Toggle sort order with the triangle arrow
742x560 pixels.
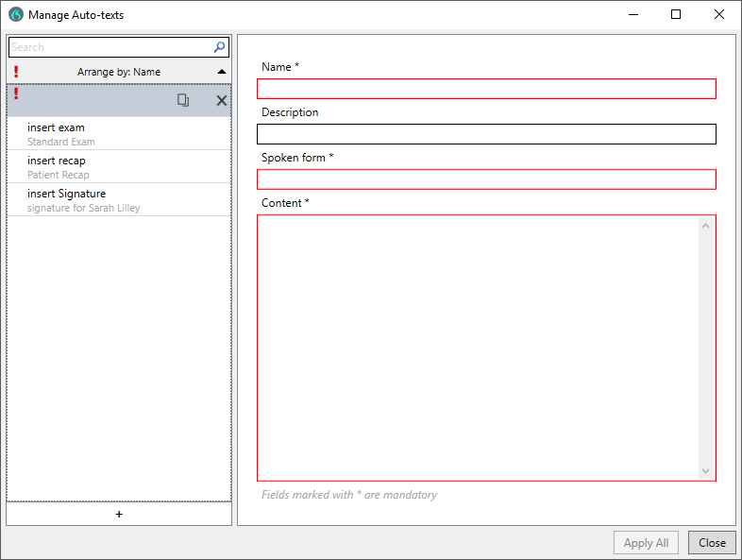tap(222, 72)
